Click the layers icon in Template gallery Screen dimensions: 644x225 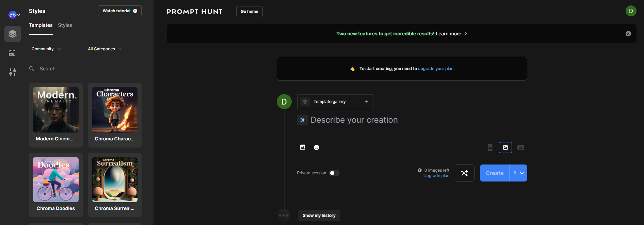(305, 102)
